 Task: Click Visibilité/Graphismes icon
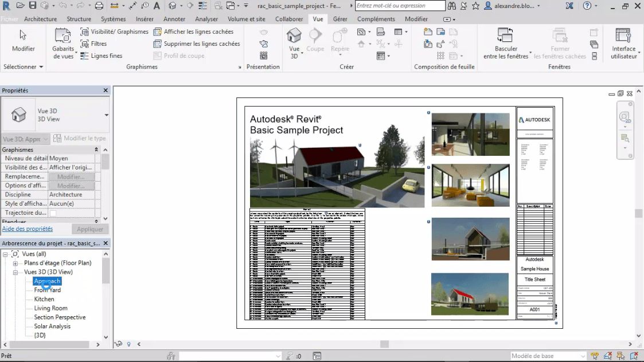pyautogui.click(x=85, y=32)
